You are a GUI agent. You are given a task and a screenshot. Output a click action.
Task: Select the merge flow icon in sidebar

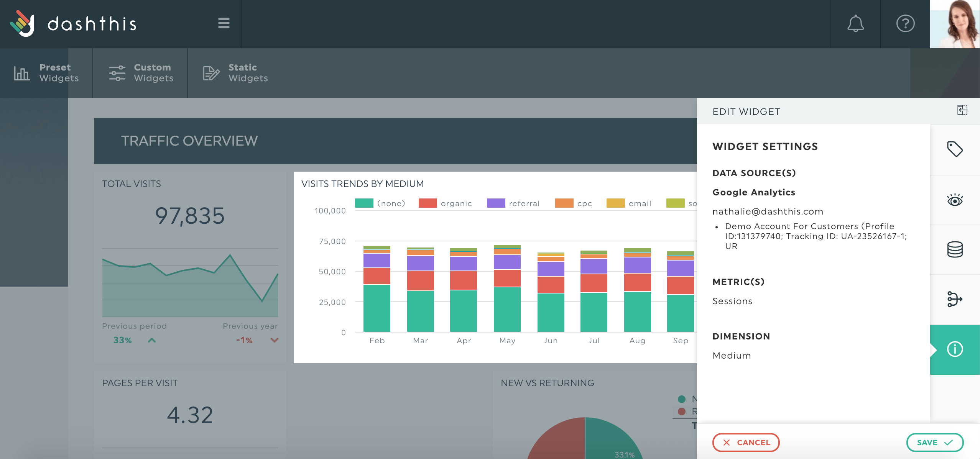tap(955, 299)
